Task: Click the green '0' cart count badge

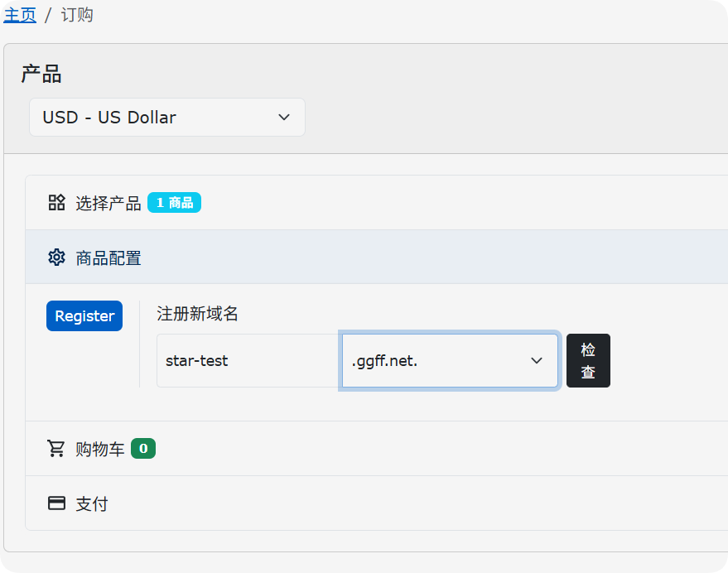Action: tap(144, 448)
